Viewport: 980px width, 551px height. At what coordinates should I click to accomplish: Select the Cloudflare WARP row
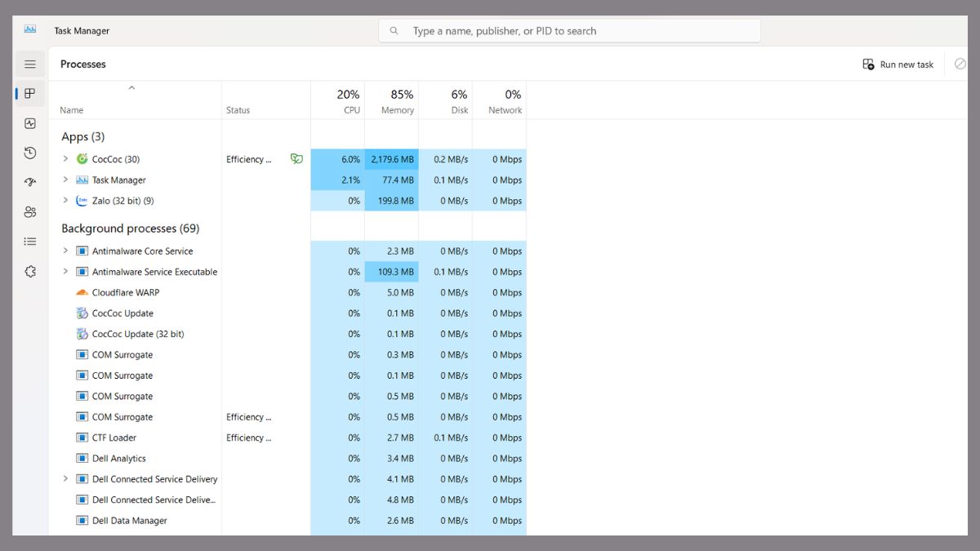[287, 292]
